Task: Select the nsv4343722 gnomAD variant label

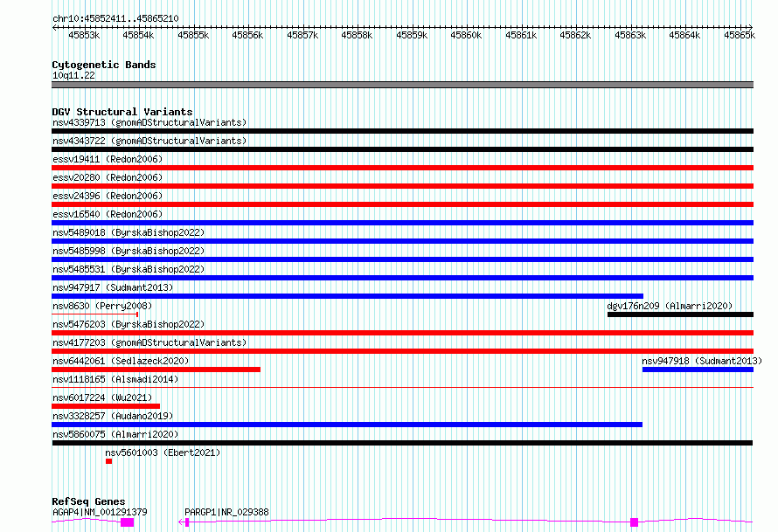Action: (x=149, y=141)
